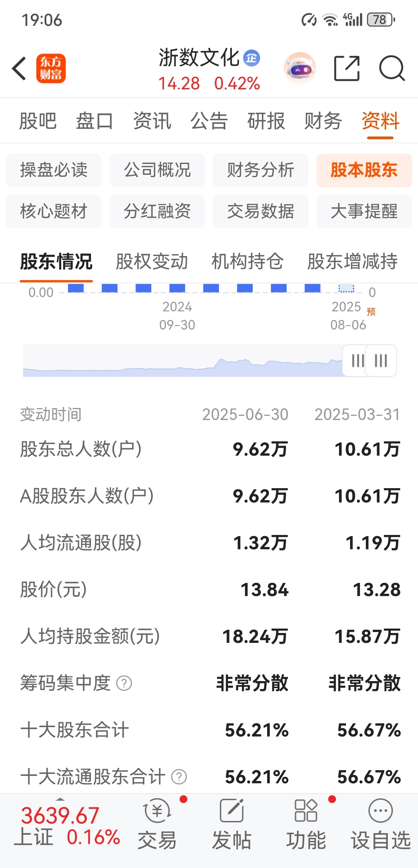Screen dimensions: 418x868
Task: Tap the stock price 14.28 in header
Action: click(179, 84)
